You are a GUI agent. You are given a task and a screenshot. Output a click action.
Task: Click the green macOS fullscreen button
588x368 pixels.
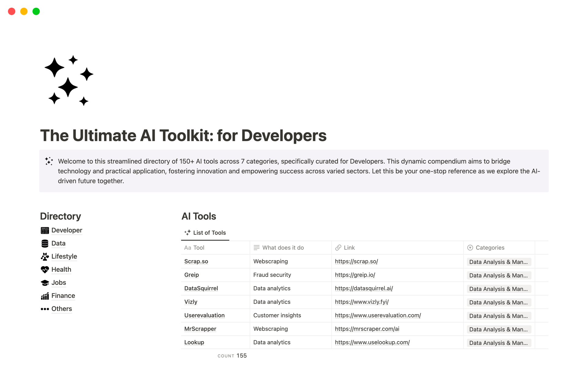36,11
